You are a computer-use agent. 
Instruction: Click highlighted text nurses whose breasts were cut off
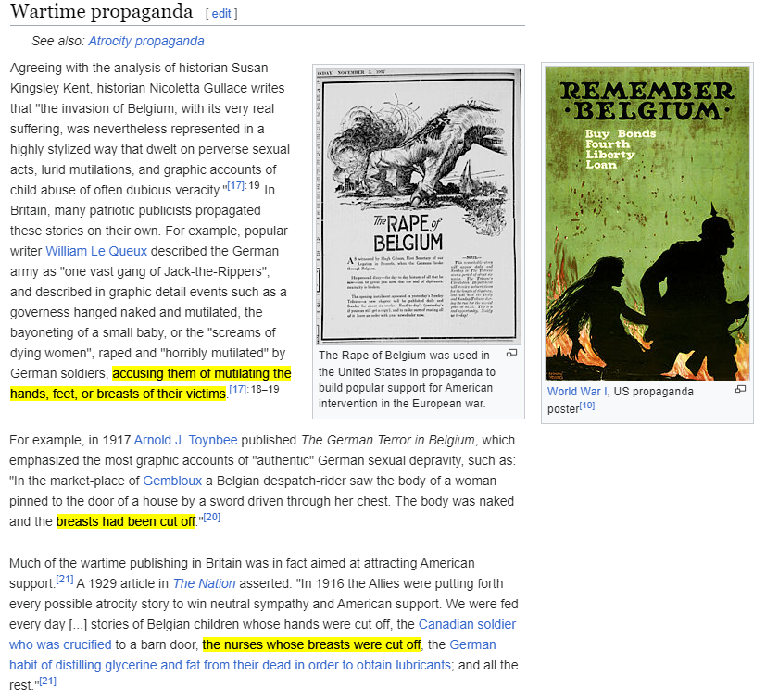point(311,644)
